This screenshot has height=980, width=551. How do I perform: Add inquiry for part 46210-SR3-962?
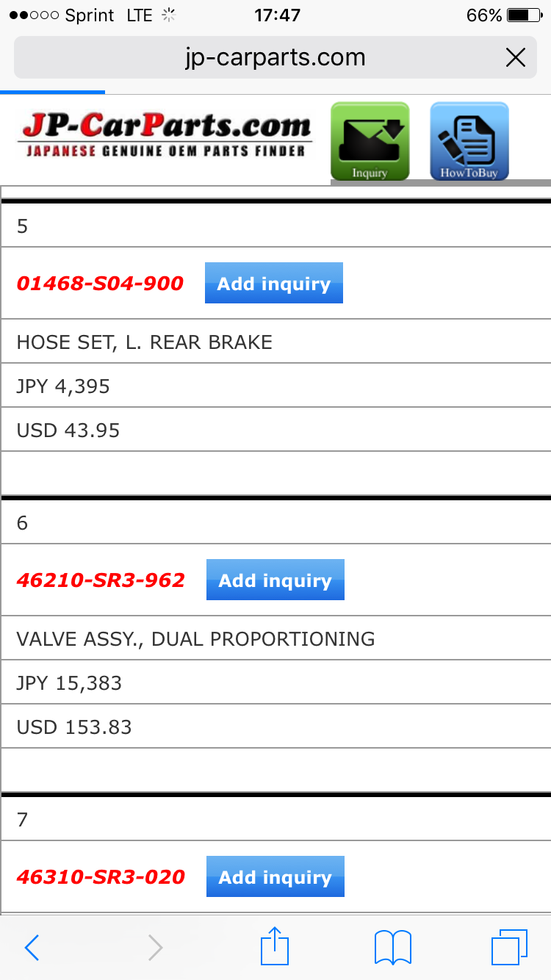[x=275, y=580]
